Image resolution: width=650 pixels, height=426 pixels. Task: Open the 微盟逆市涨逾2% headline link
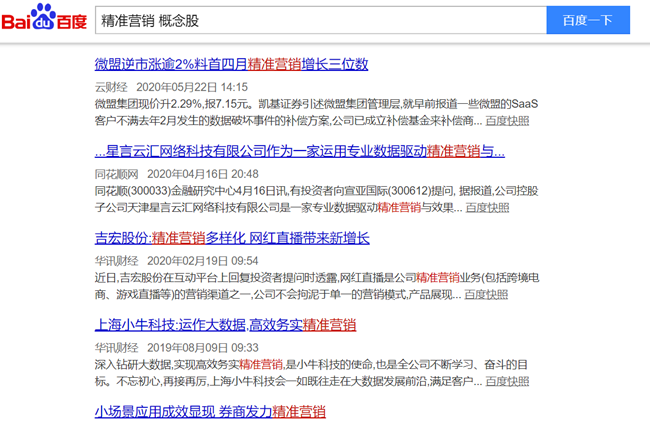tap(231, 64)
